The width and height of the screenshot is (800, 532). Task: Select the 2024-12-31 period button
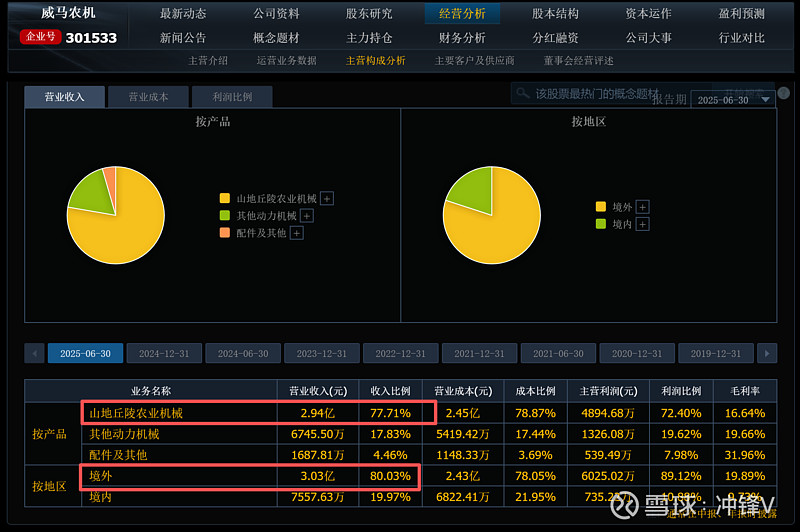[164, 353]
